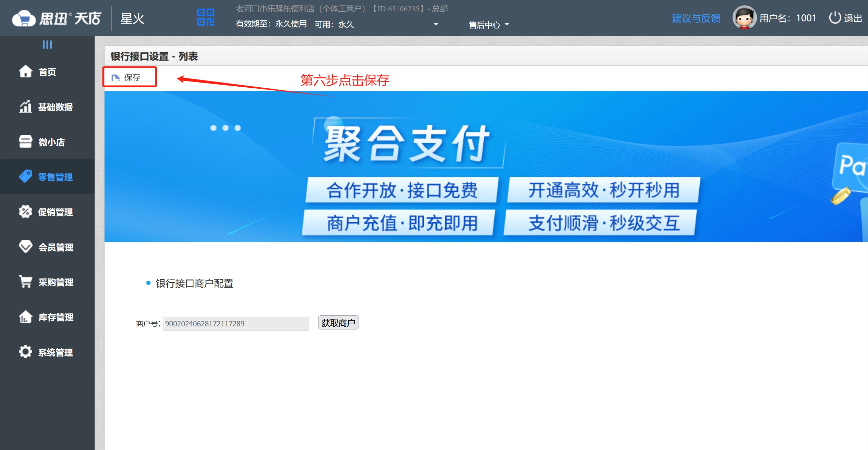
Task: Click the home house icon
Action: (x=26, y=71)
